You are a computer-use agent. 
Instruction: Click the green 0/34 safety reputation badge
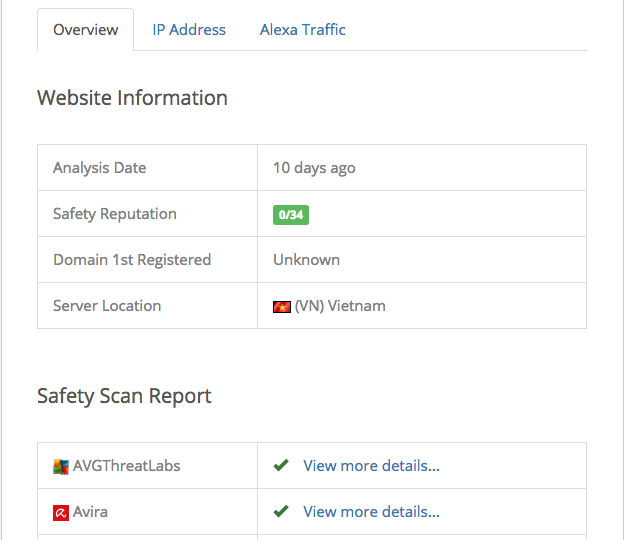point(291,214)
